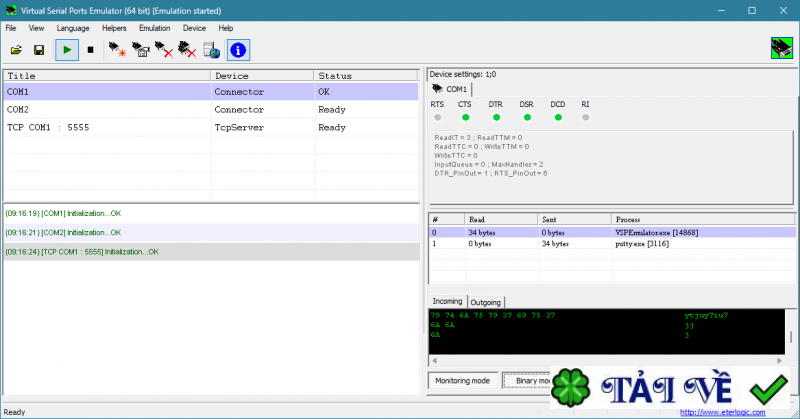Toggle the RTS indicator light
Image resolution: width=800 pixels, height=419 pixels.
437,117
